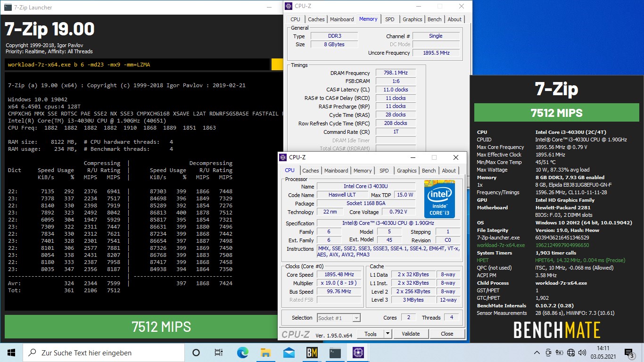The width and height of the screenshot is (644, 362).
Task: Switch to About tab in back CPU-Z window
Action: (454, 19)
